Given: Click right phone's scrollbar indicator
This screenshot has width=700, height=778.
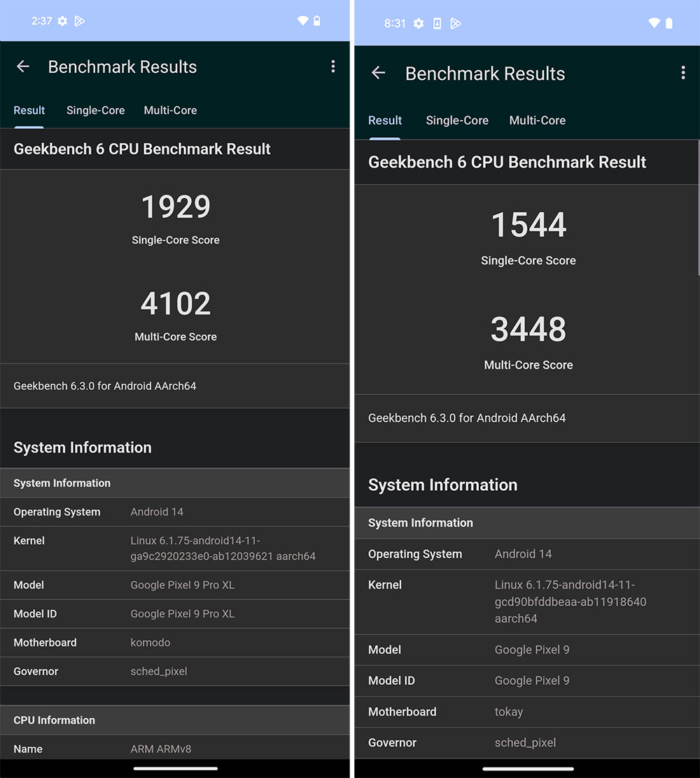Looking at the screenshot, I should point(699,207).
